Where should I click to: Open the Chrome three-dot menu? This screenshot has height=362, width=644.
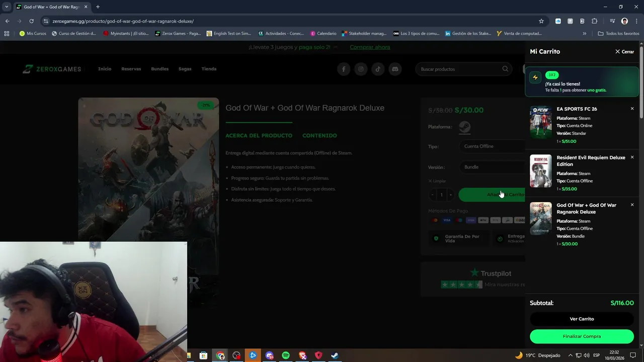(x=636, y=21)
